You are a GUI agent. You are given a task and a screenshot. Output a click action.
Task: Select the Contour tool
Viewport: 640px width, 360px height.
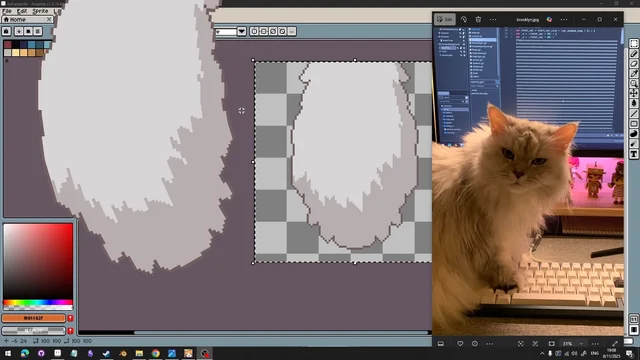tap(633, 134)
